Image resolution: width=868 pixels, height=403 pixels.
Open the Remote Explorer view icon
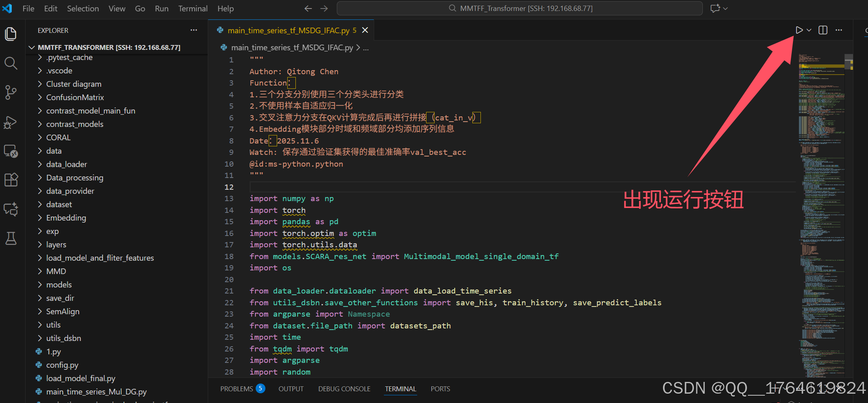[x=11, y=151]
